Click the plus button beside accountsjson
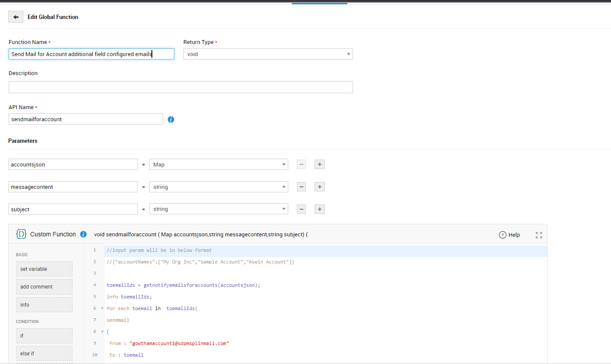The image size is (611, 364). pos(319,164)
